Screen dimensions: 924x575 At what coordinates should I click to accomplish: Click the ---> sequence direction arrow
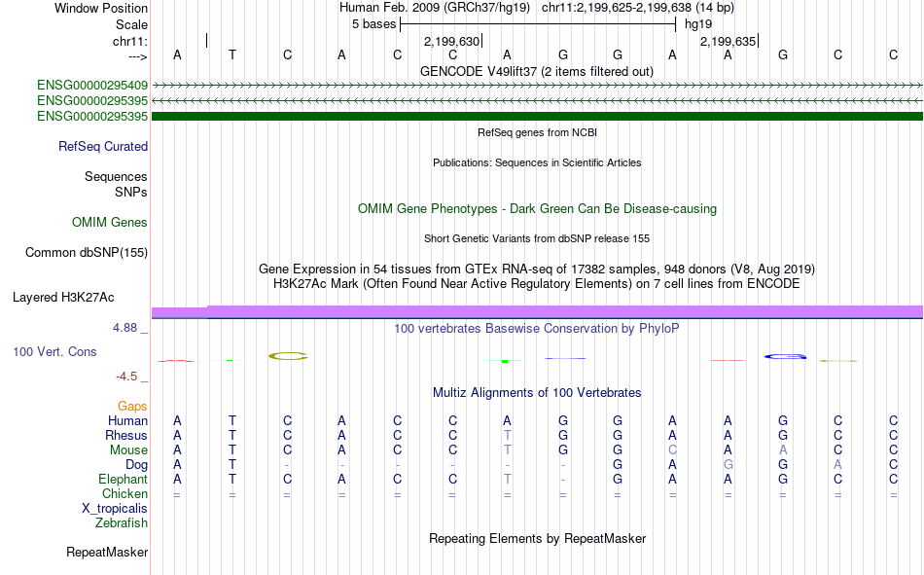click(x=138, y=56)
